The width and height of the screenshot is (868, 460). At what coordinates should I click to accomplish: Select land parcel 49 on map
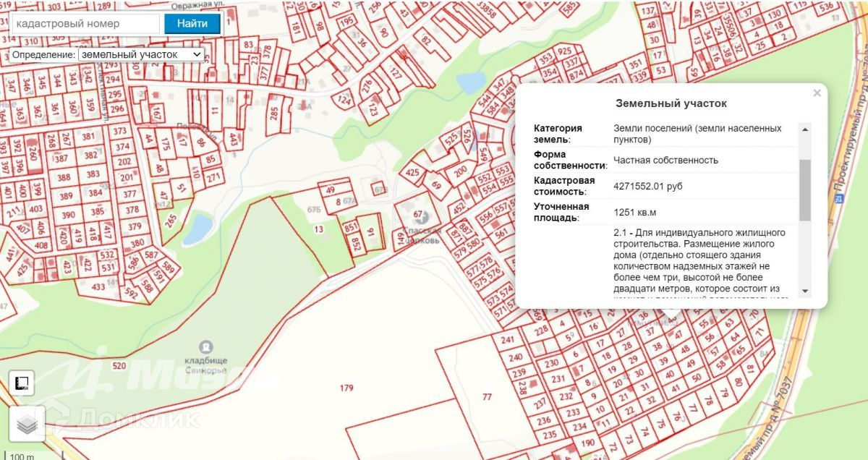pyautogui.click(x=331, y=190)
